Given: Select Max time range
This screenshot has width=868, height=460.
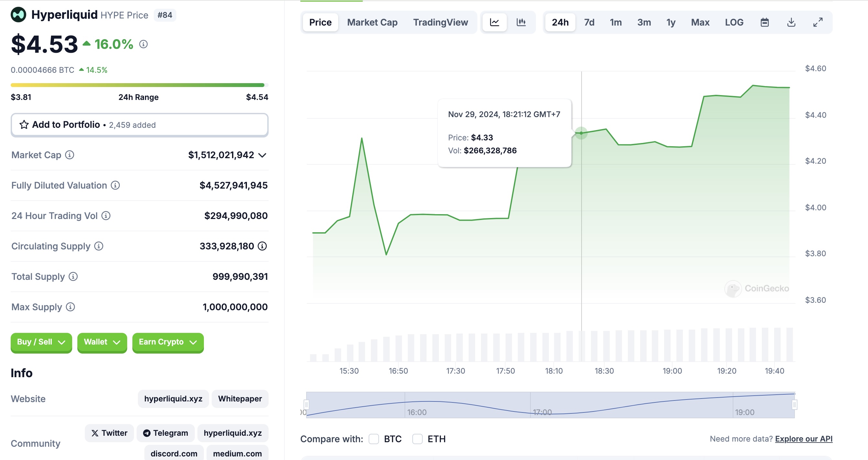Looking at the screenshot, I should (x=700, y=22).
